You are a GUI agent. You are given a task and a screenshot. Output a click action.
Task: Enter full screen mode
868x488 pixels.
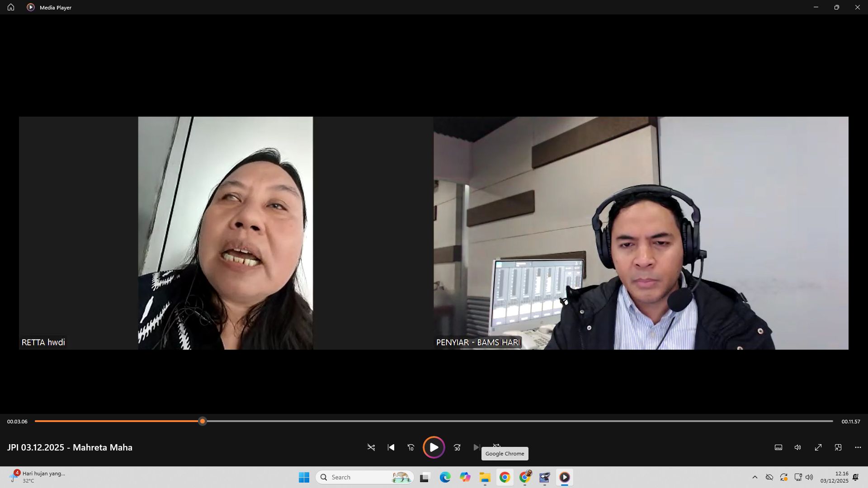pyautogui.click(x=818, y=447)
